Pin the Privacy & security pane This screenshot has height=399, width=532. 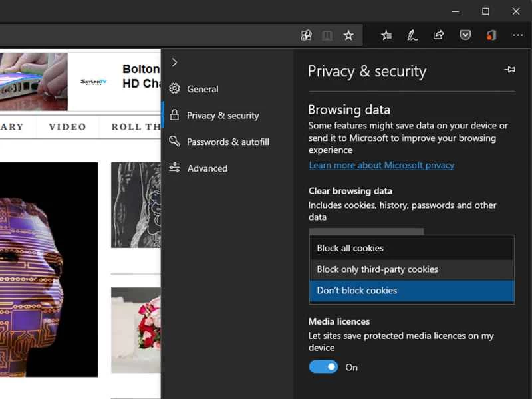click(509, 69)
